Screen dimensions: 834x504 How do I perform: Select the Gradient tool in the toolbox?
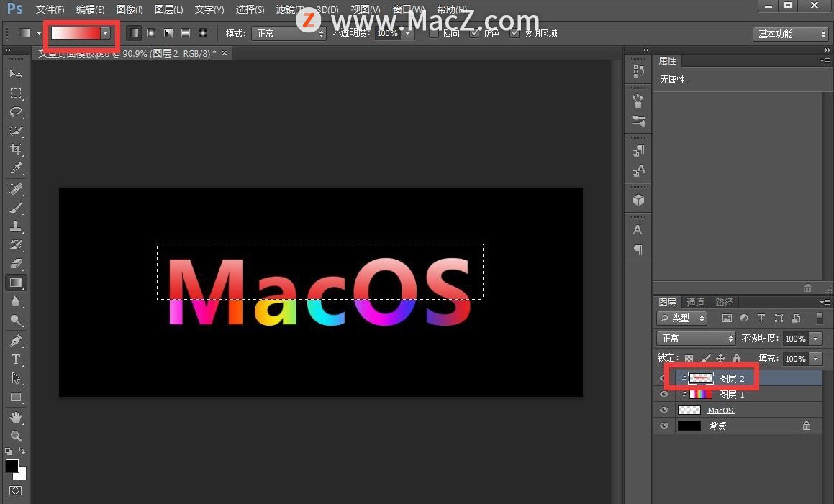point(16,283)
